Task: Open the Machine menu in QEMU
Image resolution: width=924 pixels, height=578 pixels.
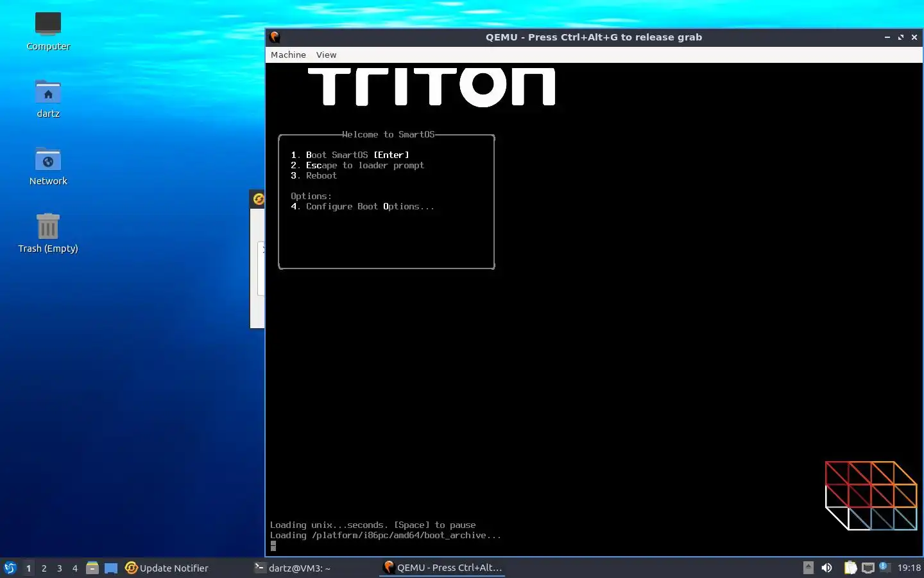Action: click(x=288, y=55)
